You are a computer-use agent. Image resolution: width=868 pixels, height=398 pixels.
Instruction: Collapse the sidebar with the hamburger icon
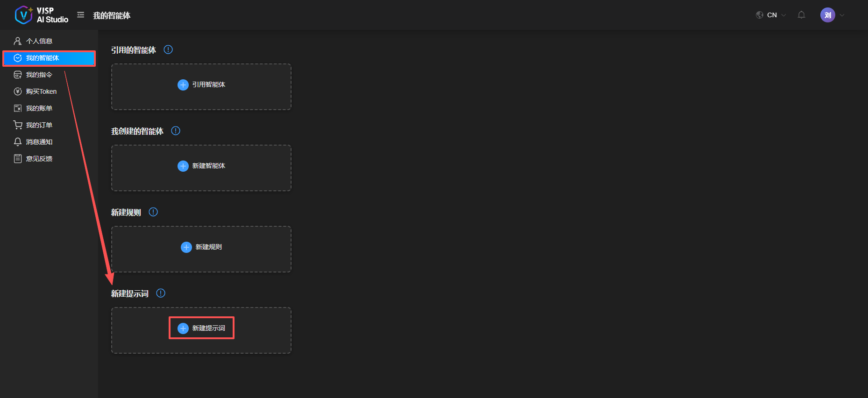81,15
